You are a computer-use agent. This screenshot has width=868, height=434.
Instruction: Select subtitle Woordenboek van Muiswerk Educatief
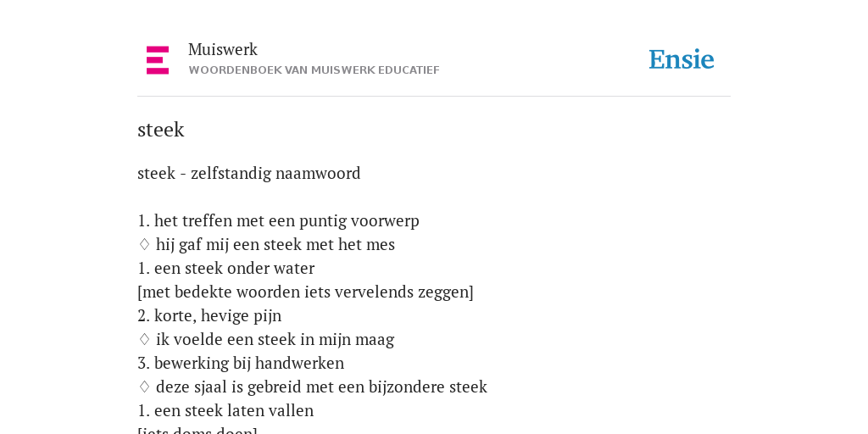coord(314,70)
